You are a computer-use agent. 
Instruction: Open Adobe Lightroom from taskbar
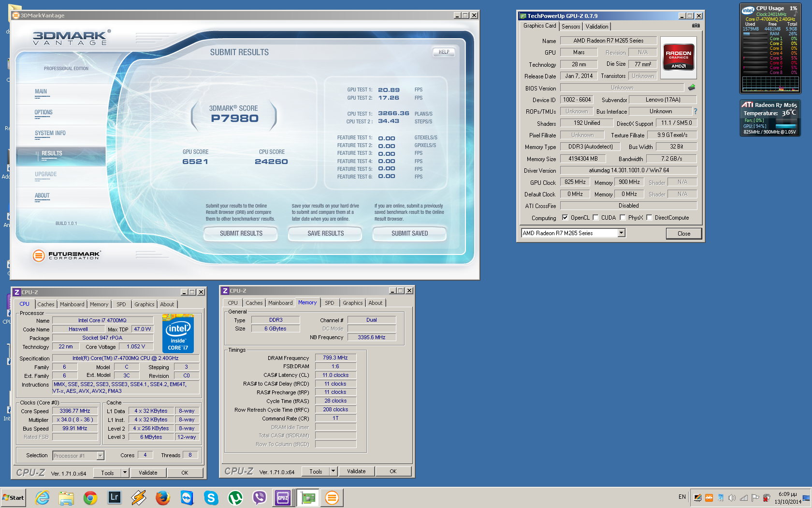pyautogui.click(x=115, y=497)
